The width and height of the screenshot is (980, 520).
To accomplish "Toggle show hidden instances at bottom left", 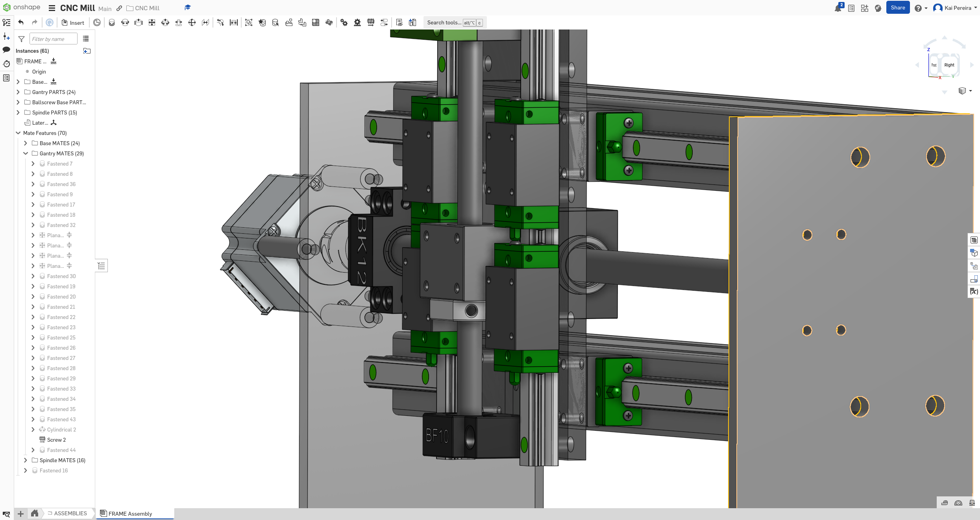I will tap(6, 514).
